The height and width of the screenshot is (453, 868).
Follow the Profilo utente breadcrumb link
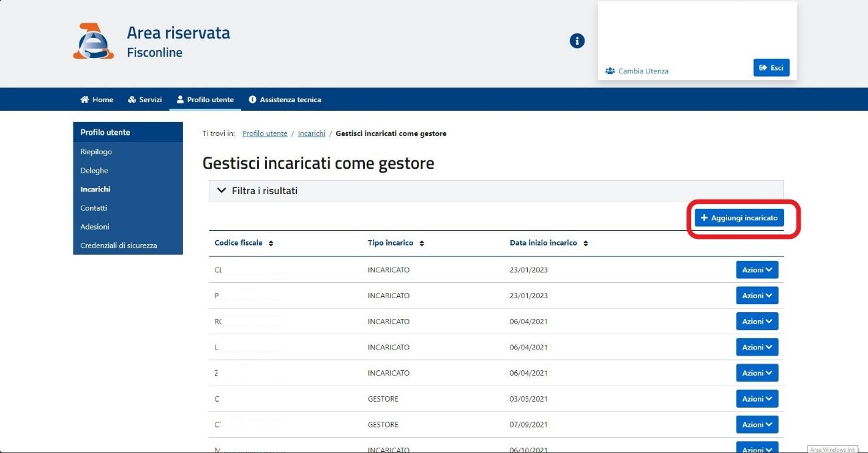(265, 133)
